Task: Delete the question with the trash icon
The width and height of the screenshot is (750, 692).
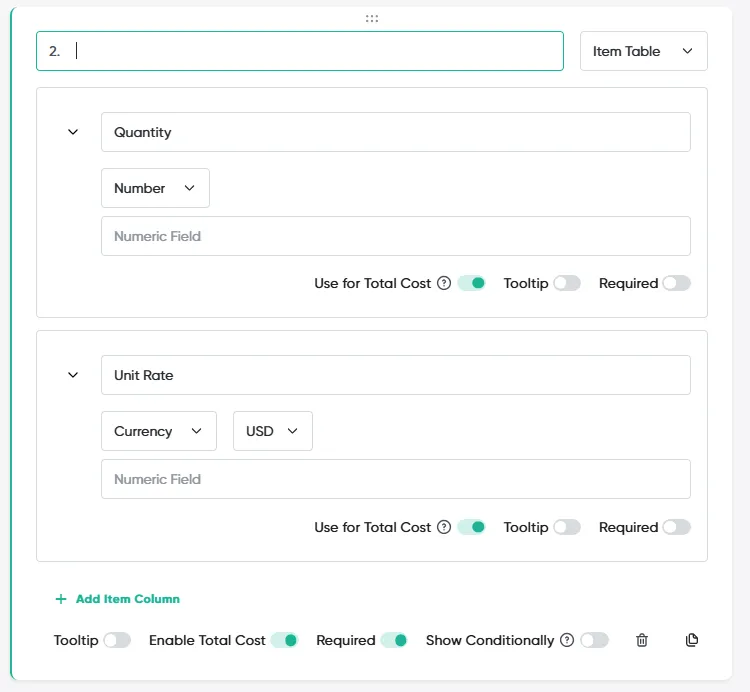Action: (642, 640)
